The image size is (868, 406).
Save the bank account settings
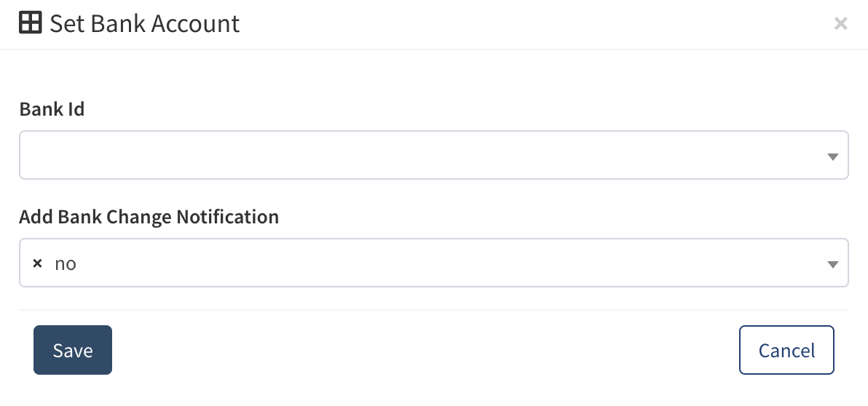(x=73, y=350)
